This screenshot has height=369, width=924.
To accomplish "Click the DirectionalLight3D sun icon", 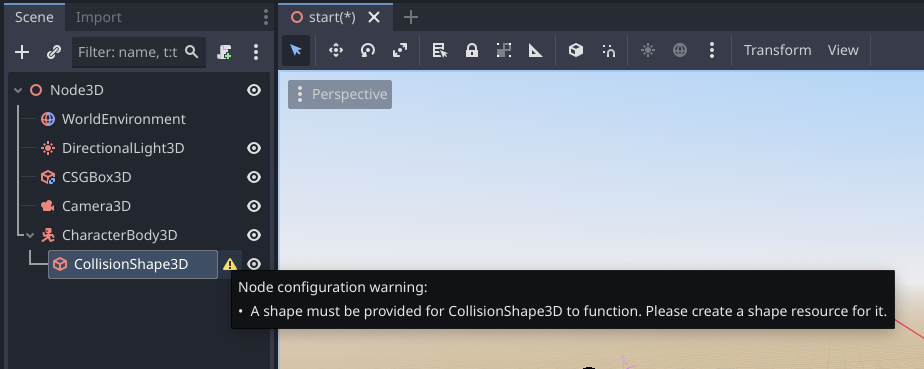I will click(48, 148).
